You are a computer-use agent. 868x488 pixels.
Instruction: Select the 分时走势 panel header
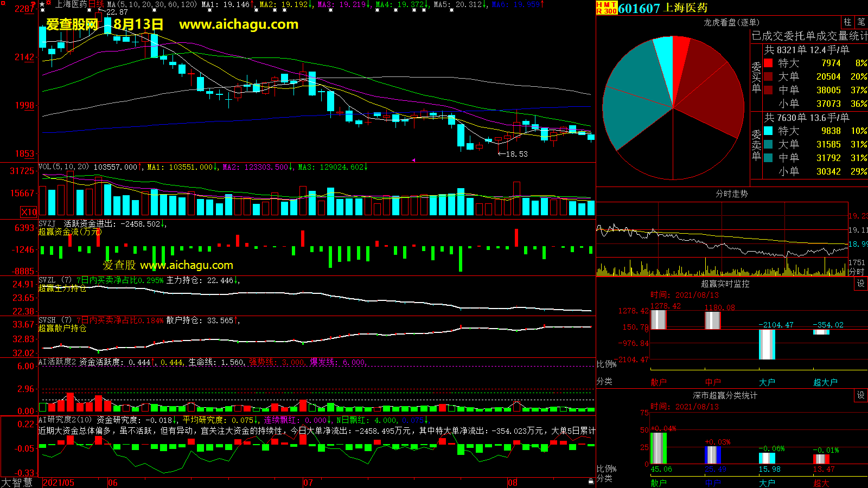tap(731, 194)
